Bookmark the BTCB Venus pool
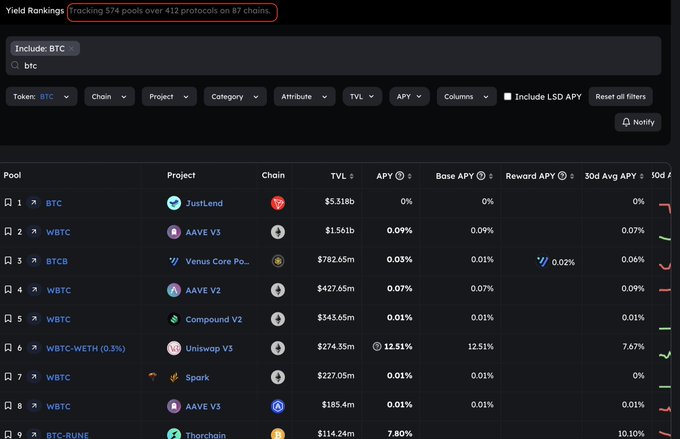680x439 pixels. pyautogui.click(x=8, y=261)
